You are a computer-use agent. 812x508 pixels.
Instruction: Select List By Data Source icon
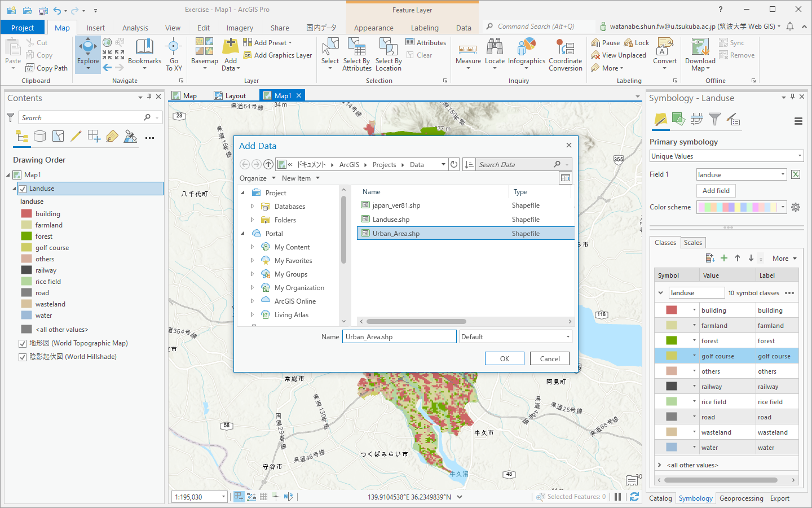click(x=40, y=136)
